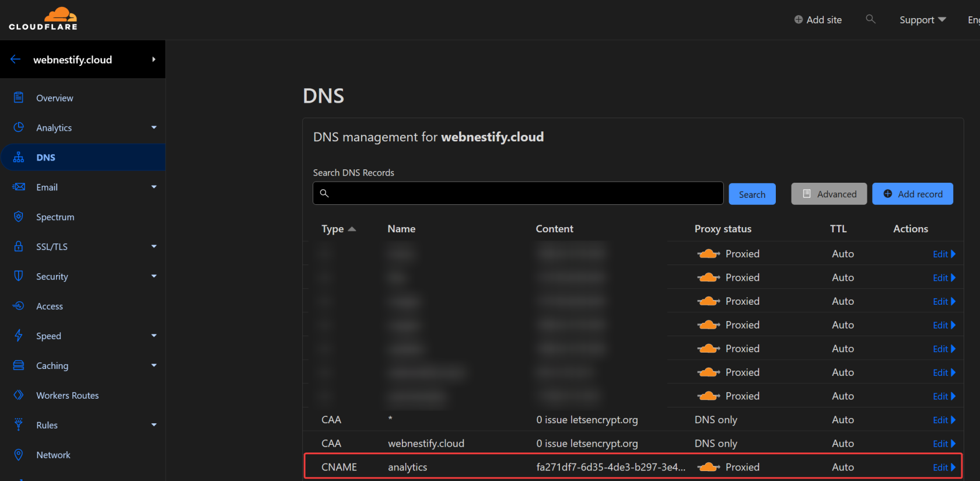
Task: Click the Network location pin icon
Action: (x=19, y=455)
